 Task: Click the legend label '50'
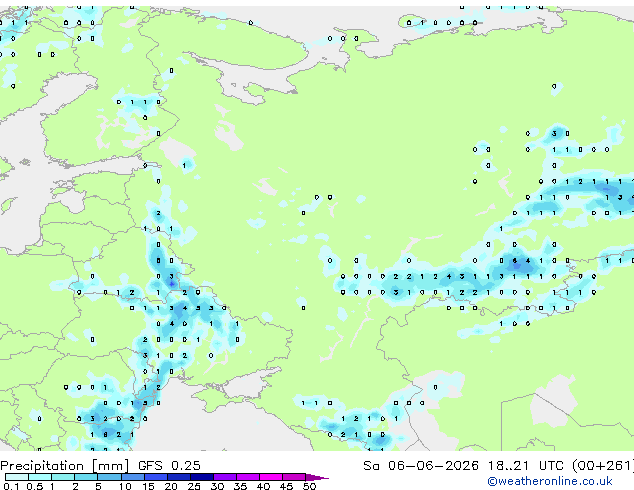point(309,486)
